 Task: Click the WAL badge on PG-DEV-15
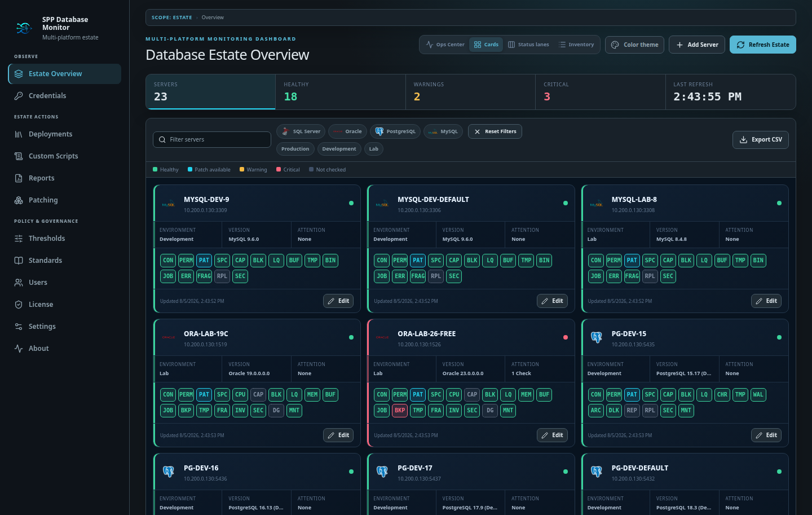[x=758, y=395]
